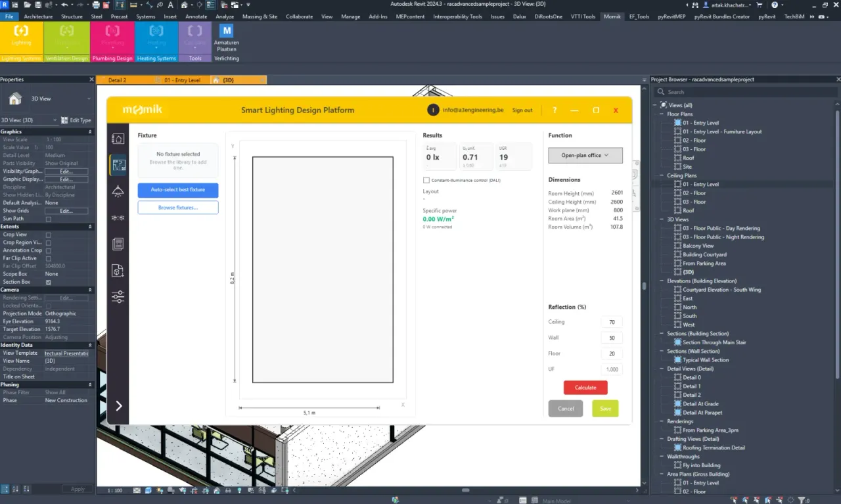
Task: Click the Browse fixtures... button
Action: 178,208
